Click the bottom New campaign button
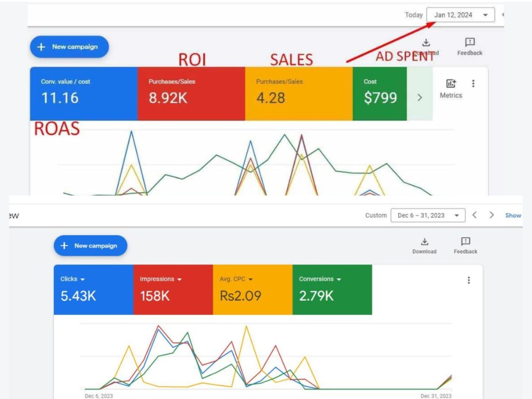 coord(90,246)
